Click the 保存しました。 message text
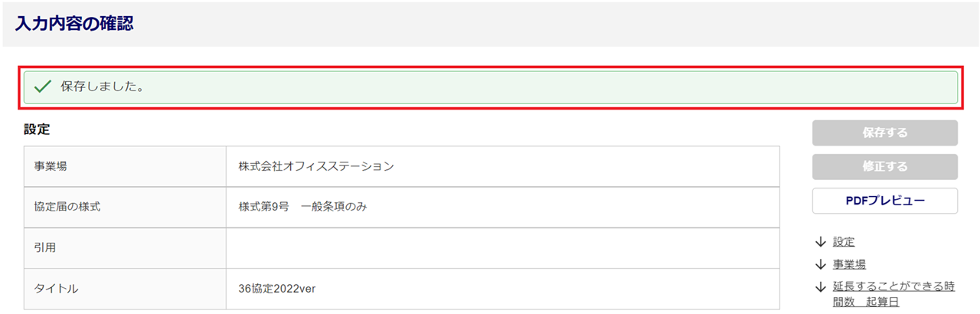 click(x=103, y=87)
